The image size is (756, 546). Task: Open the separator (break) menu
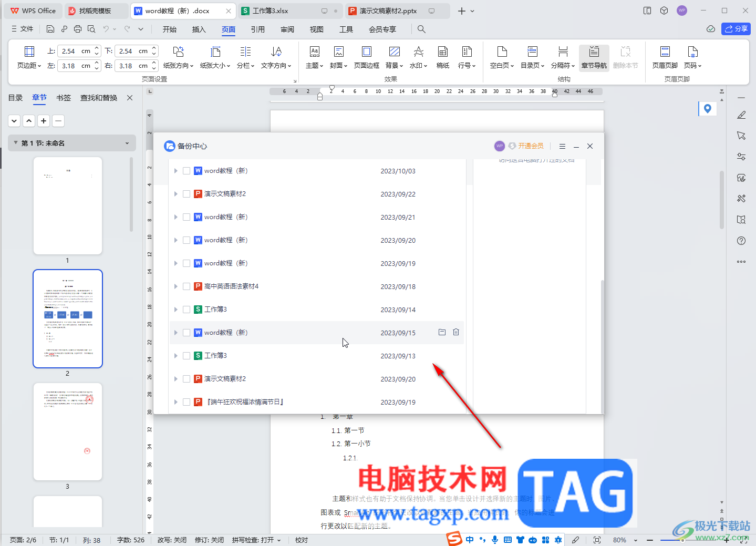(x=563, y=57)
